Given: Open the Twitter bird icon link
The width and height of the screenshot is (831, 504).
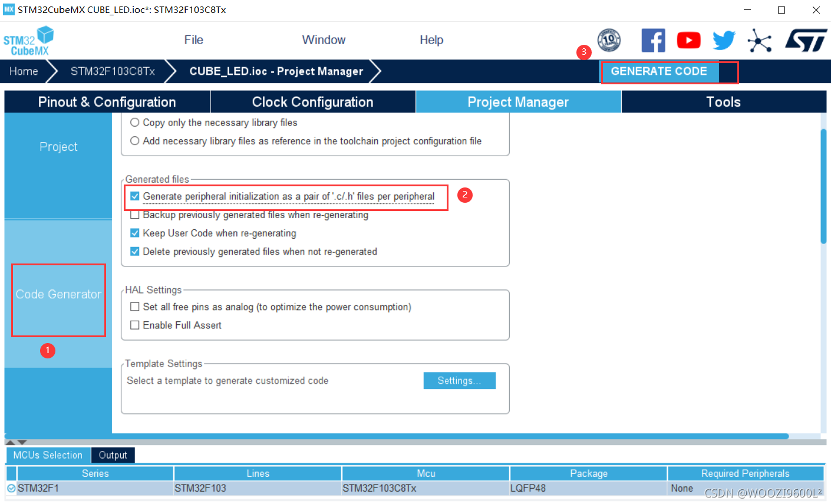Looking at the screenshot, I should point(724,40).
